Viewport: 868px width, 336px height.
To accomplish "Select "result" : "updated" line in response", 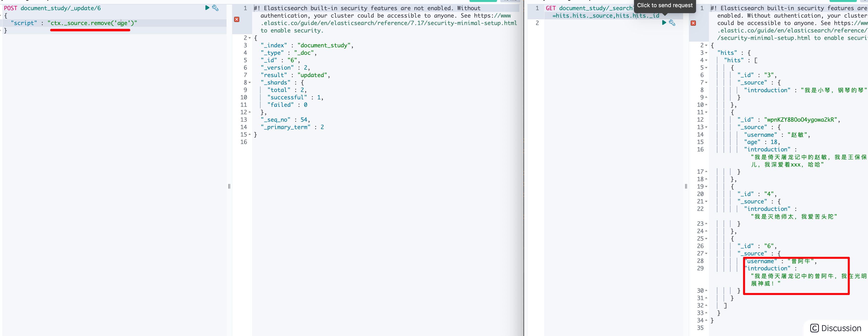I will click(295, 75).
